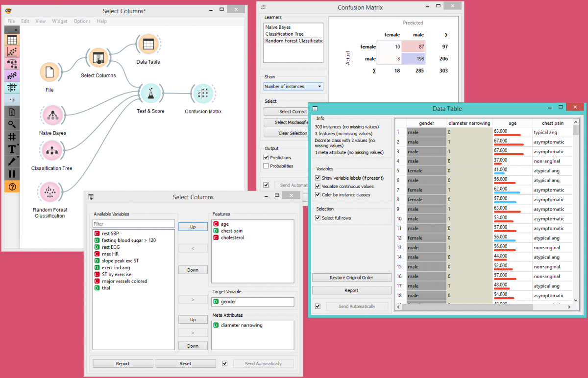Open the Data Table widget node
The width and height of the screenshot is (588, 378).
coord(147,45)
